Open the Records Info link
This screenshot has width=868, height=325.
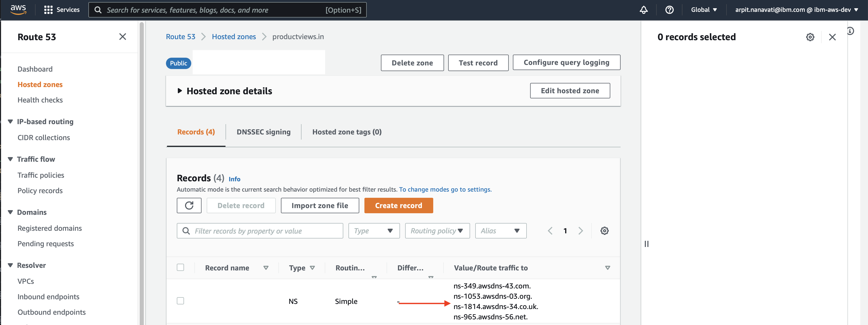pyautogui.click(x=235, y=179)
